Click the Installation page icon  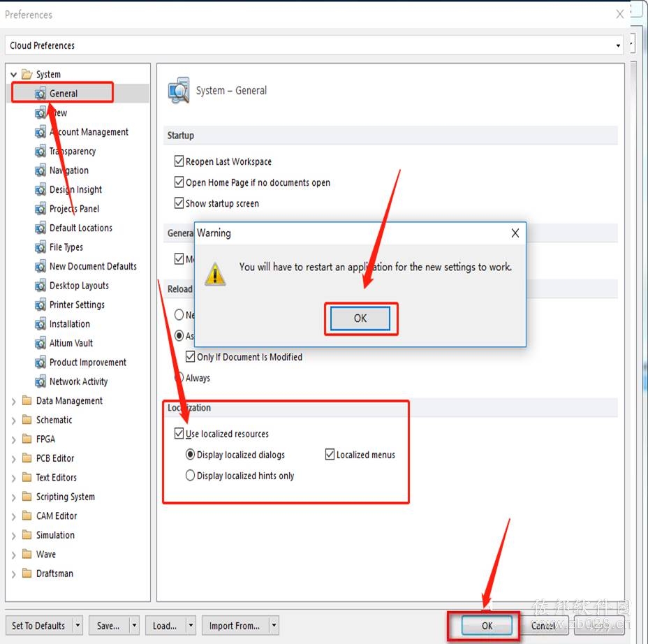pos(40,324)
